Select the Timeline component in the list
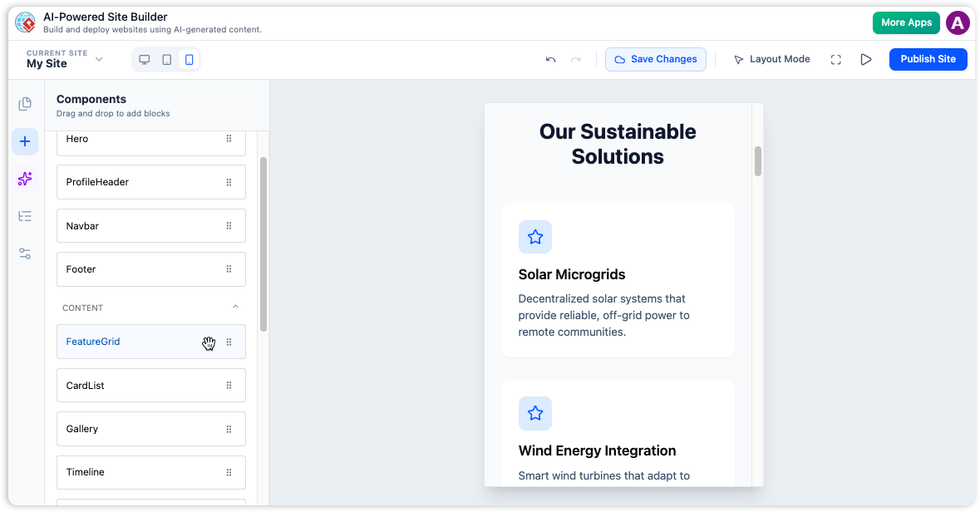Image resolution: width=980 pixels, height=512 pixels. [125, 472]
